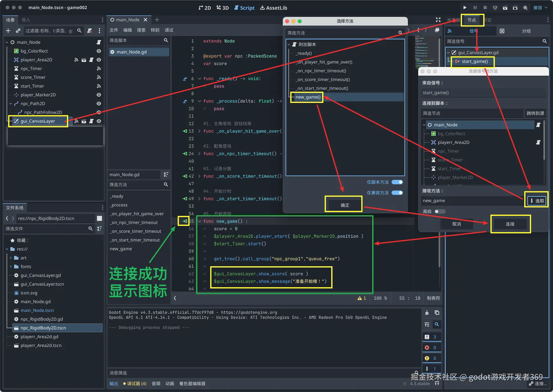Click the 筛选方法 field in select method dialog

[x=345, y=33]
